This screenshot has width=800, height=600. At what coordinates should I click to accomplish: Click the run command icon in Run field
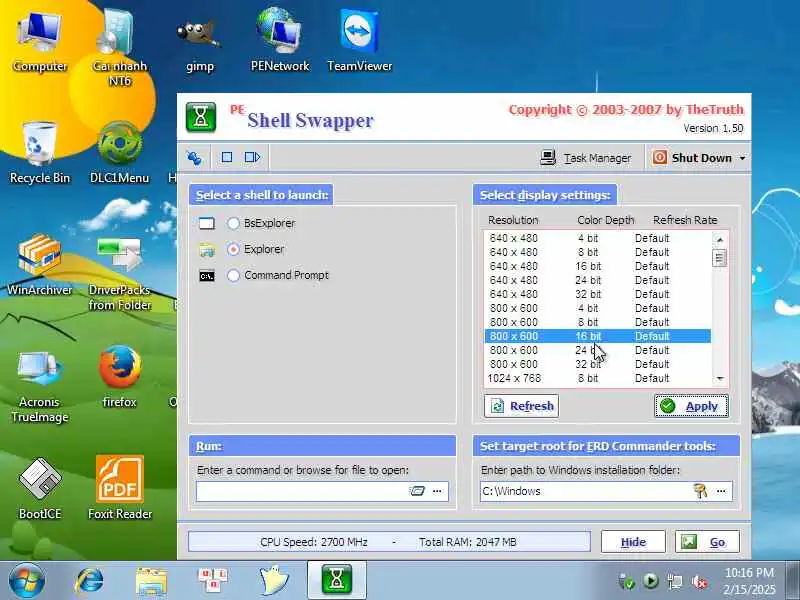pyautogui.click(x=417, y=491)
